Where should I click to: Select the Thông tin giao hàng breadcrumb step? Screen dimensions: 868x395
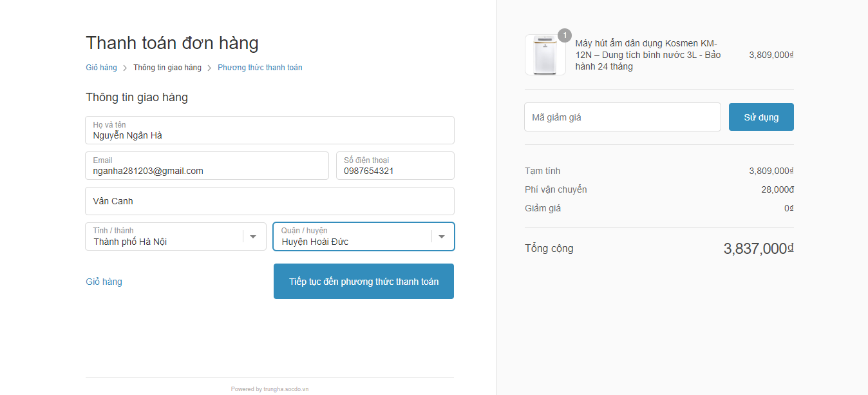coord(167,68)
